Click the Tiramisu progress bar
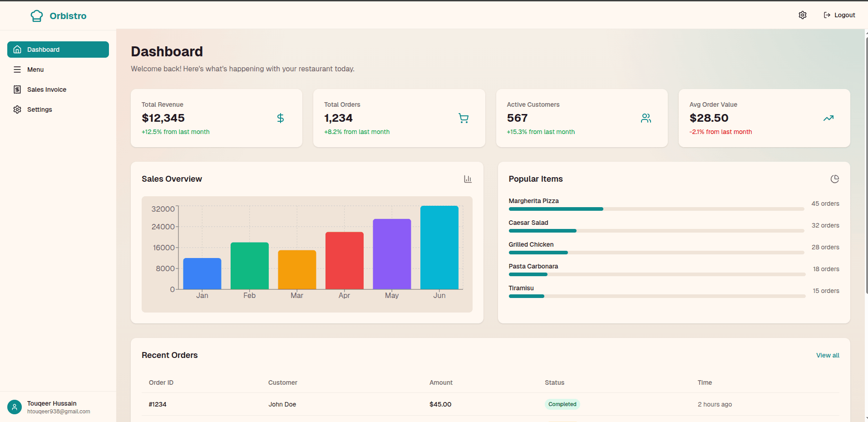This screenshot has width=868, height=422. (657, 296)
